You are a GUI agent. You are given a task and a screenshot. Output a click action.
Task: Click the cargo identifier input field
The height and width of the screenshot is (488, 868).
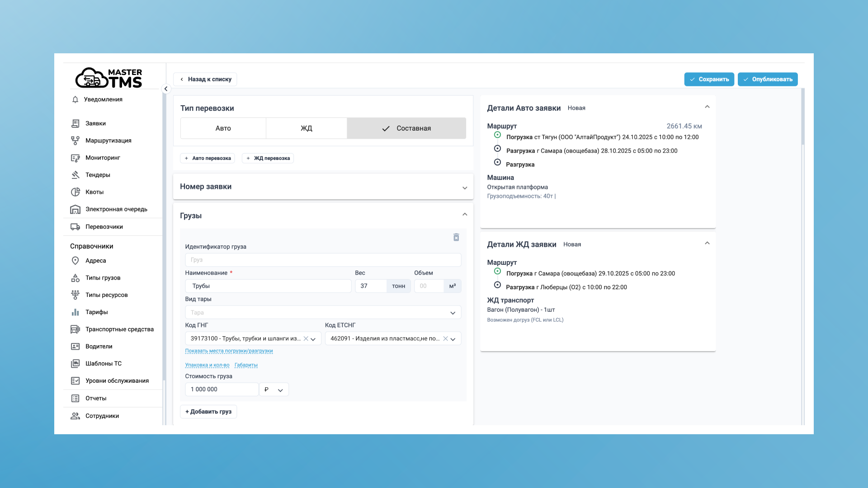pyautogui.click(x=323, y=260)
